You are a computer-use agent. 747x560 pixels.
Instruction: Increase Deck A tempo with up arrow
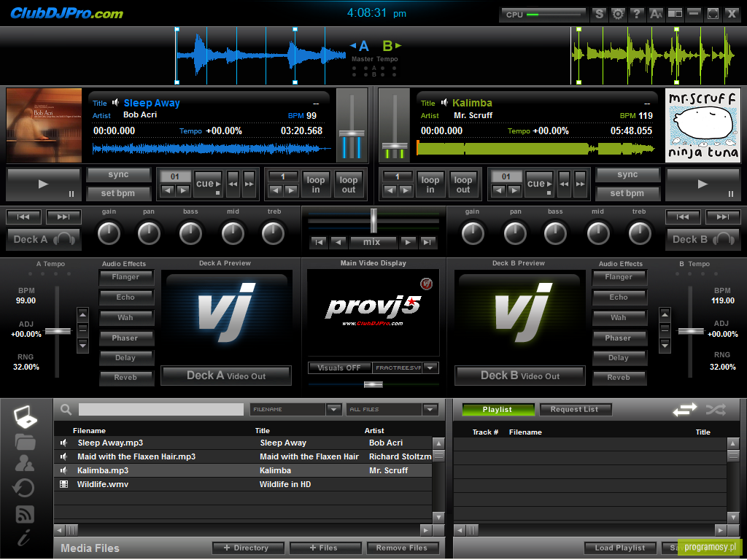pyautogui.click(x=83, y=314)
